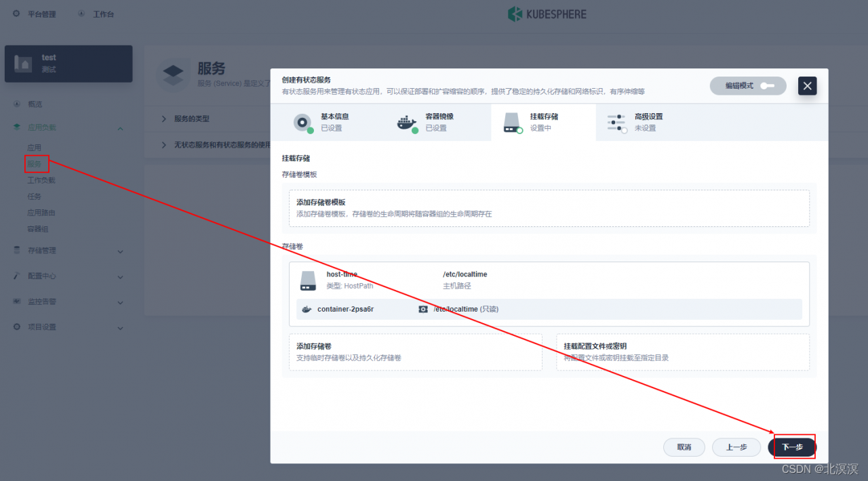Screen dimensions: 868x481
Task: Close the 创建有状态服务 dialog
Action: [x=808, y=86]
